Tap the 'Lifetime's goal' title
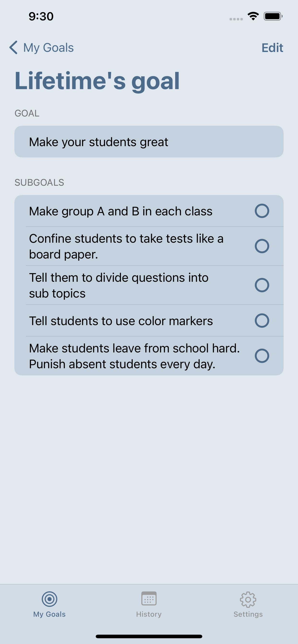Viewport: 298px width, 644px height. pos(97,81)
